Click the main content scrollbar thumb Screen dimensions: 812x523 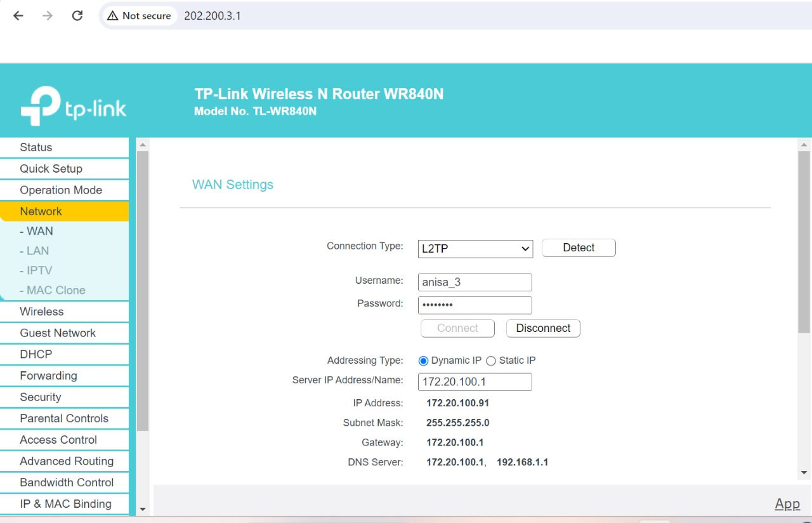click(x=804, y=241)
